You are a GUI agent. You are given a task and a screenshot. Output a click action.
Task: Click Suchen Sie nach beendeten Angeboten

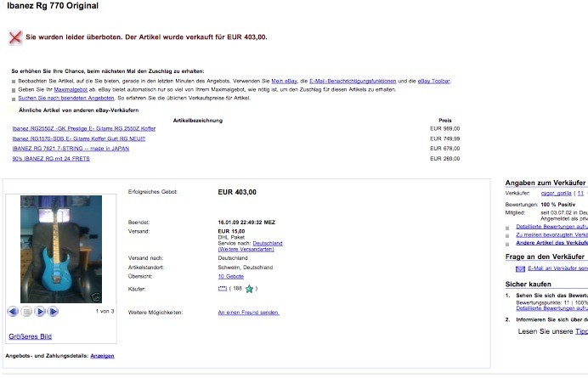pos(66,98)
